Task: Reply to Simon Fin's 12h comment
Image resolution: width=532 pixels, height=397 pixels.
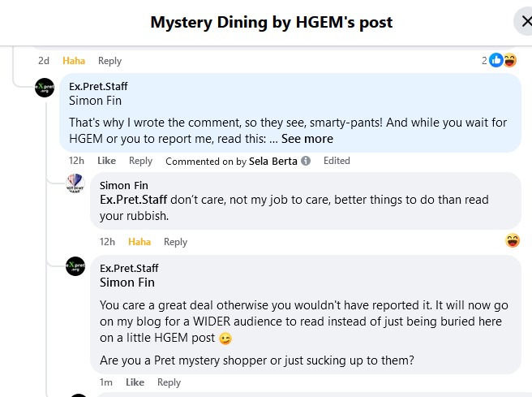Action: 175,242
